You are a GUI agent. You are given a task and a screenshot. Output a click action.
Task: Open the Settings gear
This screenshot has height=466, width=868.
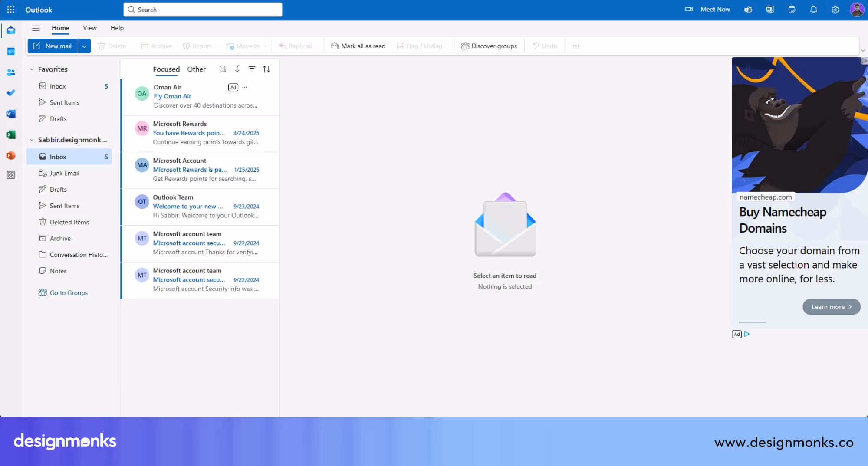(835, 10)
